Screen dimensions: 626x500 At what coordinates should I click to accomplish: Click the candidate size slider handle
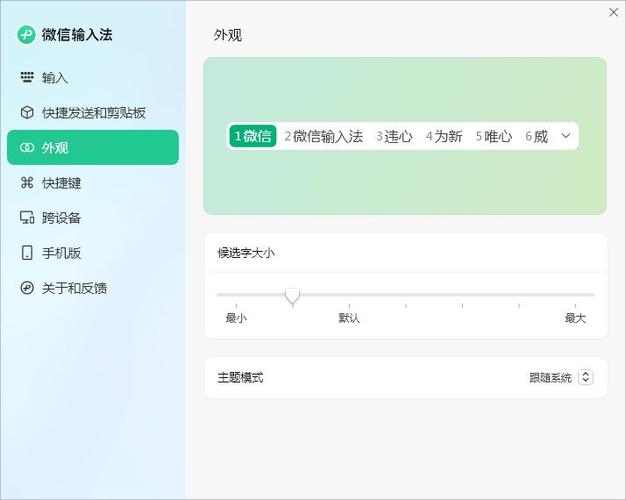pyautogui.click(x=293, y=297)
